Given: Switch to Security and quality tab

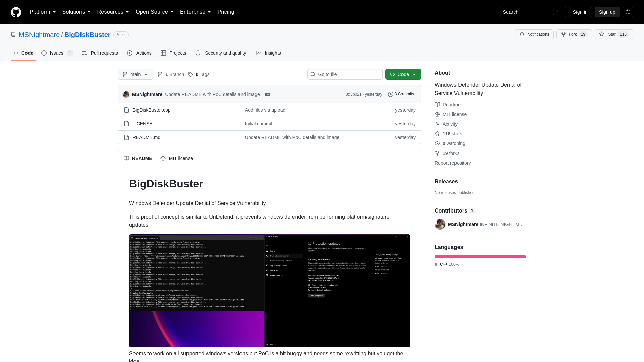Looking at the screenshot, I should tap(221, 53).
